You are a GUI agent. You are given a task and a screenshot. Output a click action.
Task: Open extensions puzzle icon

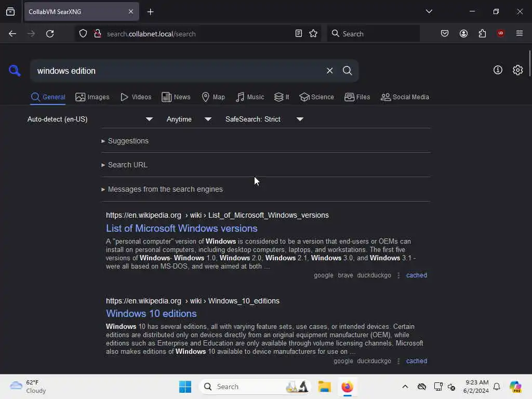(x=482, y=34)
